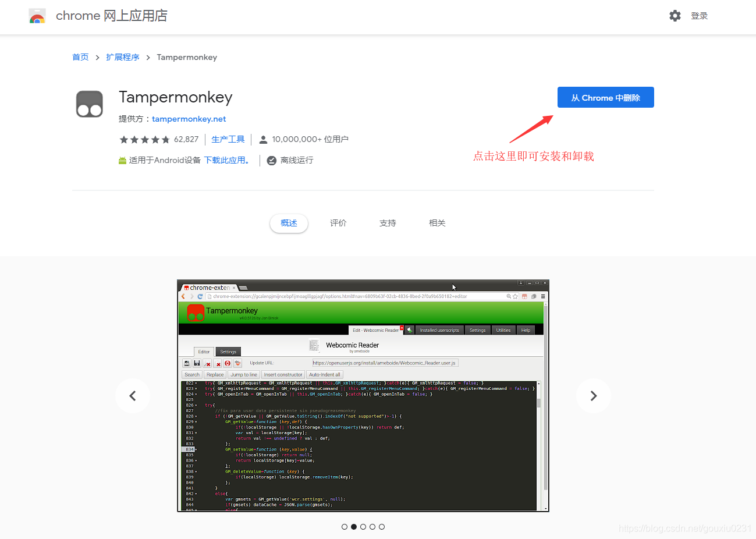Go to 首页 breadcrumb link
This screenshot has height=539, width=756.
tap(80, 57)
